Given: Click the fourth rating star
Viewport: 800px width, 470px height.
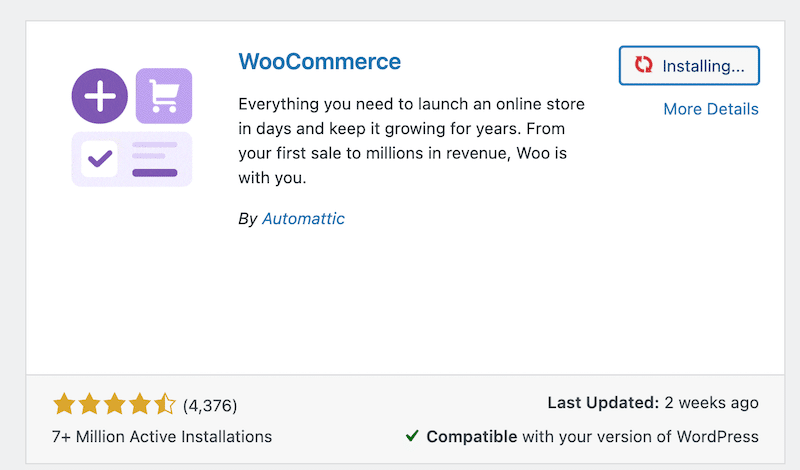Looking at the screenshot, I should 139,405.
